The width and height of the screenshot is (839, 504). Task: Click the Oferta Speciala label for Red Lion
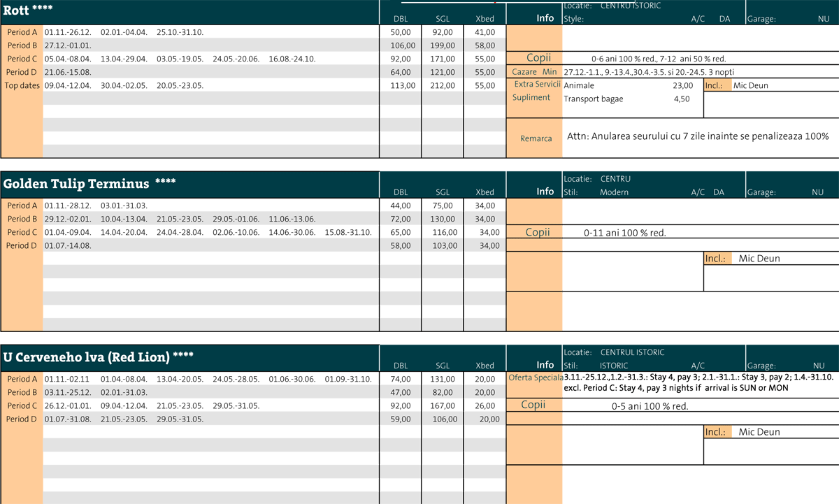[x=536, y=378]
